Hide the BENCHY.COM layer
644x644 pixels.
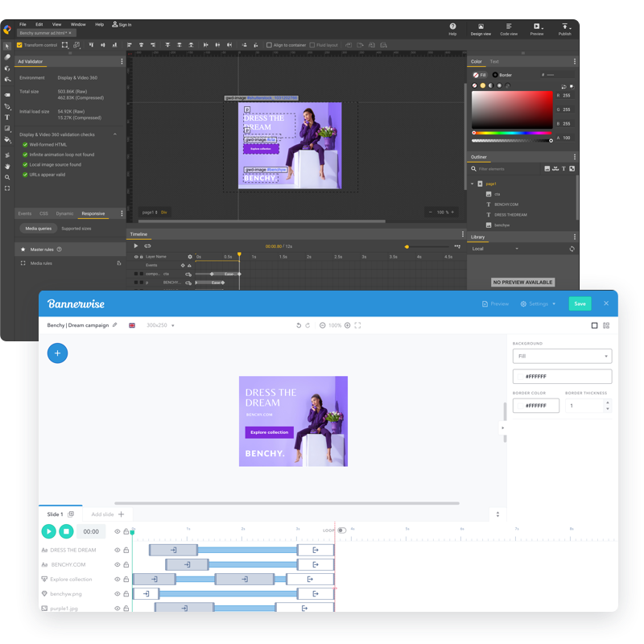click(117, 565)
